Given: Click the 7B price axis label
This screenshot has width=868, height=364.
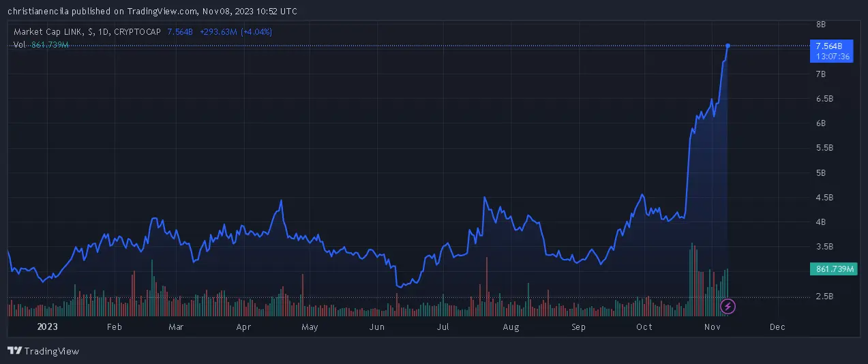Looking at the screenshot, I should [x=821, y=74].
